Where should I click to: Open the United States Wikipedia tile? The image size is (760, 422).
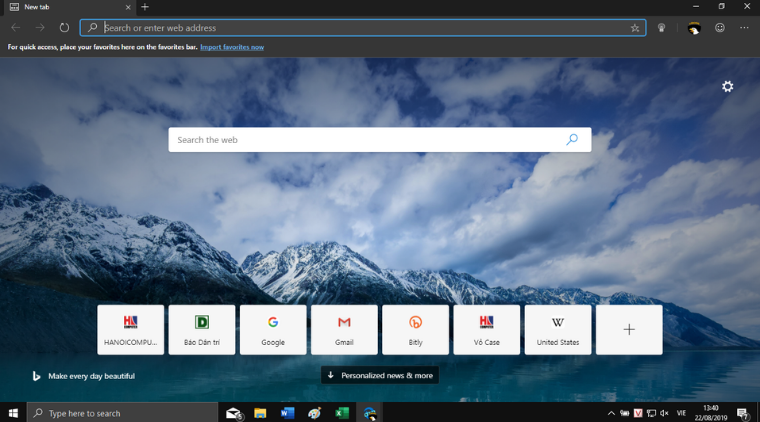click(x=558, y=329)
